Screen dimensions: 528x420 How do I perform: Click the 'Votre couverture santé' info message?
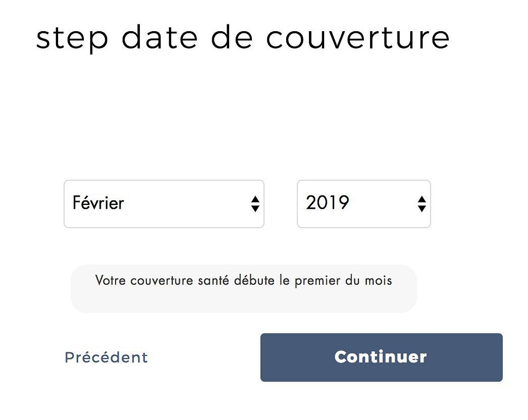243,280
